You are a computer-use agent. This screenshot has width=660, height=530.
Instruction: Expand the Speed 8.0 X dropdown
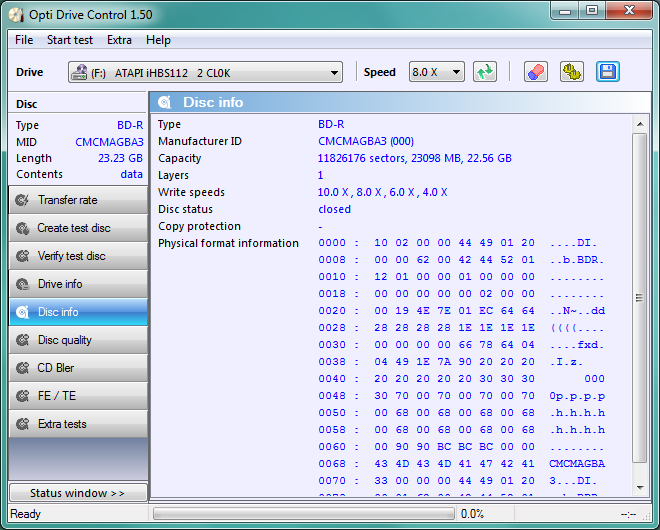click(456, 72)
